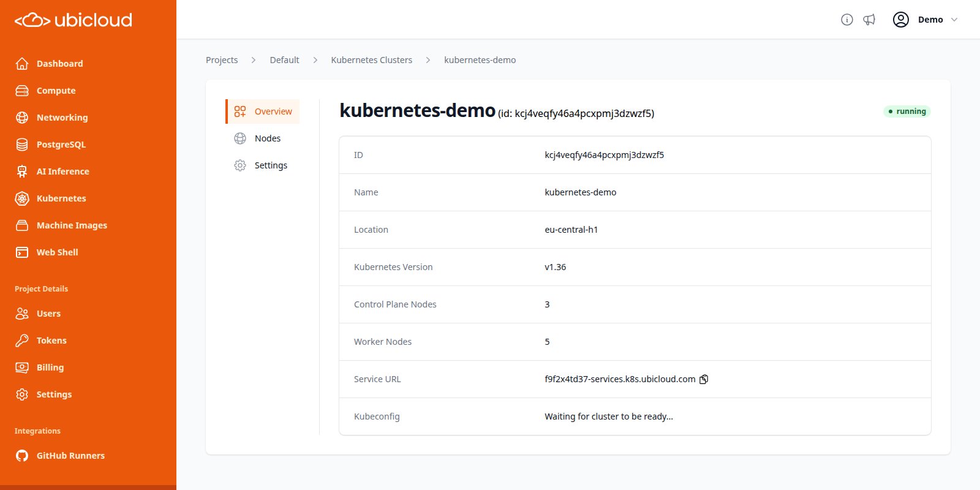This screenshot has width=980, height=490.
Task: Click the Tokens key icon
Action: coord(22,341)
